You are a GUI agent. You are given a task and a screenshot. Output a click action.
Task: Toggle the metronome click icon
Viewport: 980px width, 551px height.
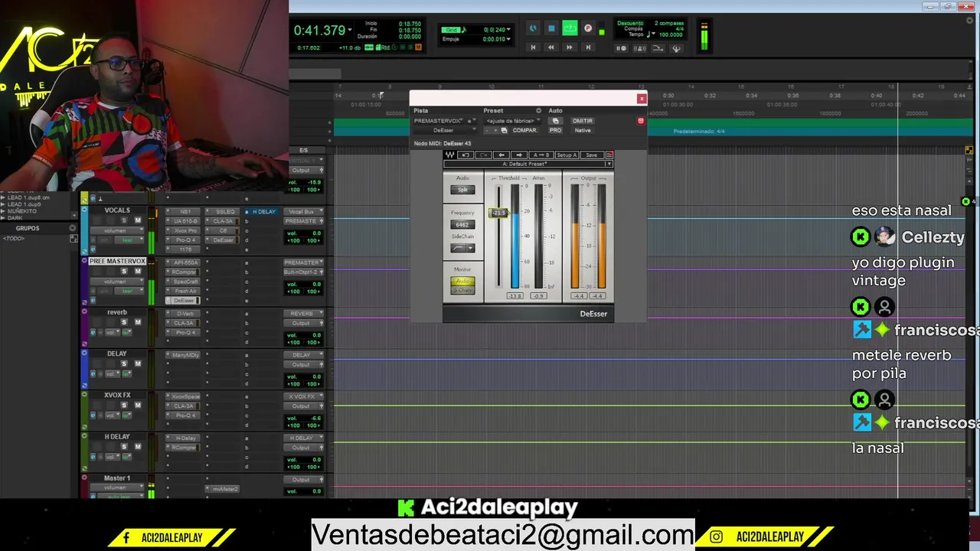[640, 48]
